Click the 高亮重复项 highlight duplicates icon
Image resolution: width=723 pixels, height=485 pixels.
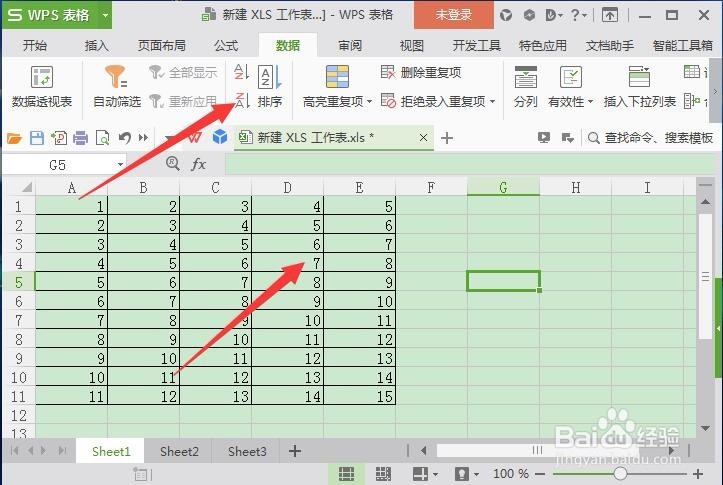[x=337, y=77]
